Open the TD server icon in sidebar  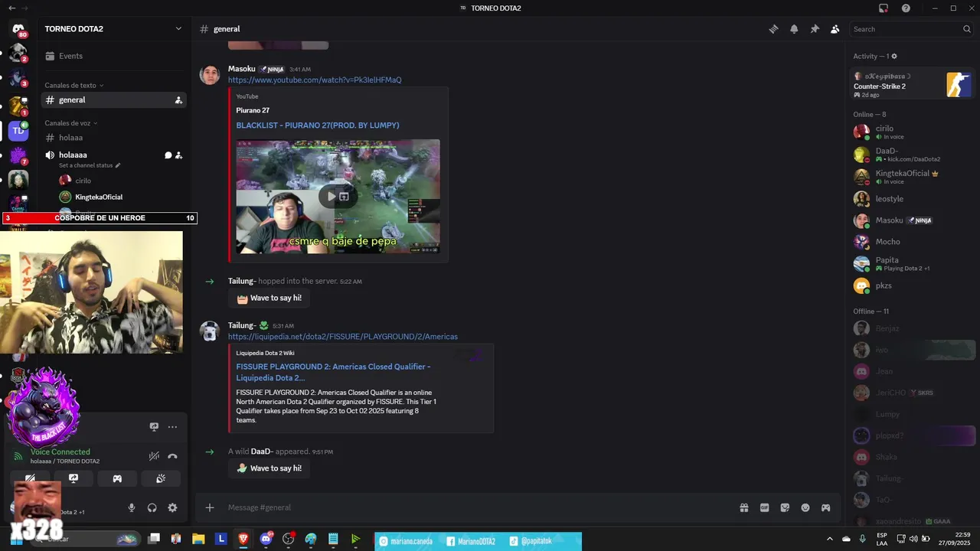(18, 131)
